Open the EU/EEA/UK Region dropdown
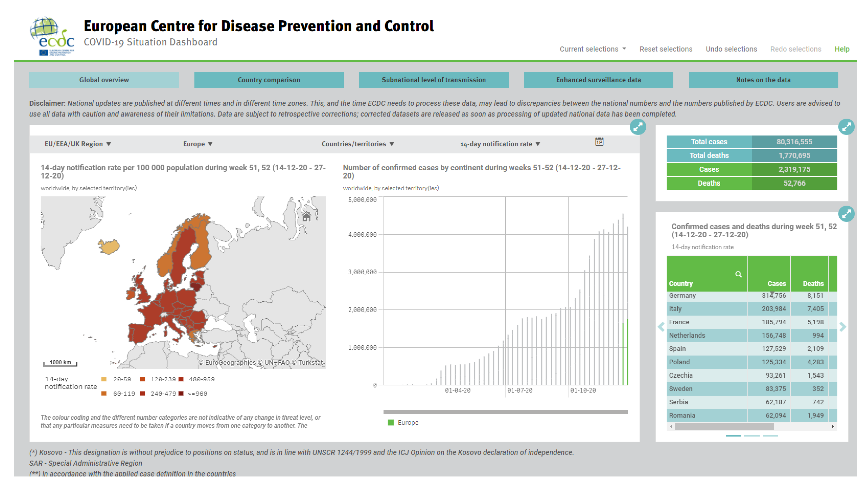The width and height of the screenshot is (868, 483). pyautogui.click(x=77, y=144)
